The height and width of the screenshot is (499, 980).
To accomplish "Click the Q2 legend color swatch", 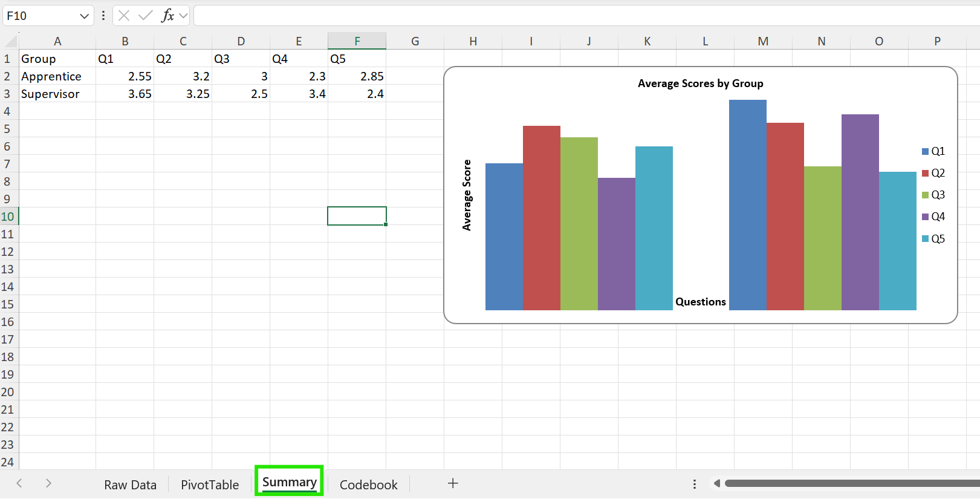I will tap(925, 173).
